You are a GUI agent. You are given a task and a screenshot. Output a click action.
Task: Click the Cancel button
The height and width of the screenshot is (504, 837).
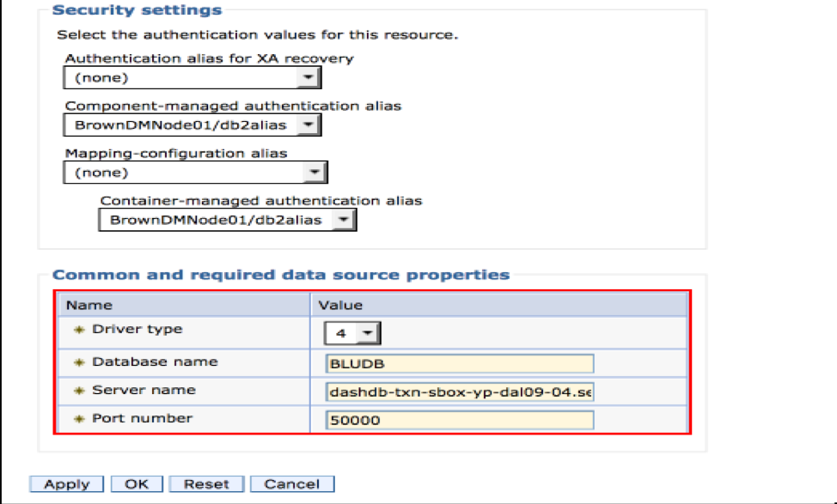(292, 484)
